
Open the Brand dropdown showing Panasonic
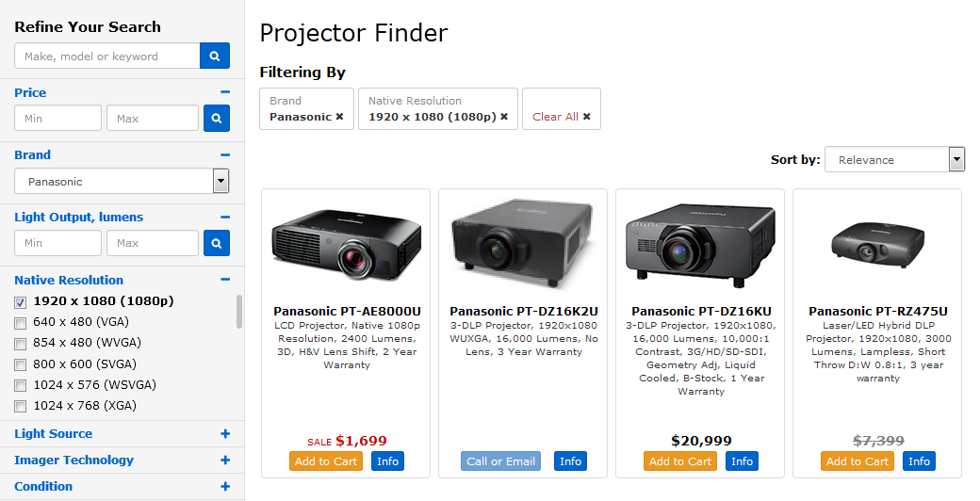click(122, 181)
